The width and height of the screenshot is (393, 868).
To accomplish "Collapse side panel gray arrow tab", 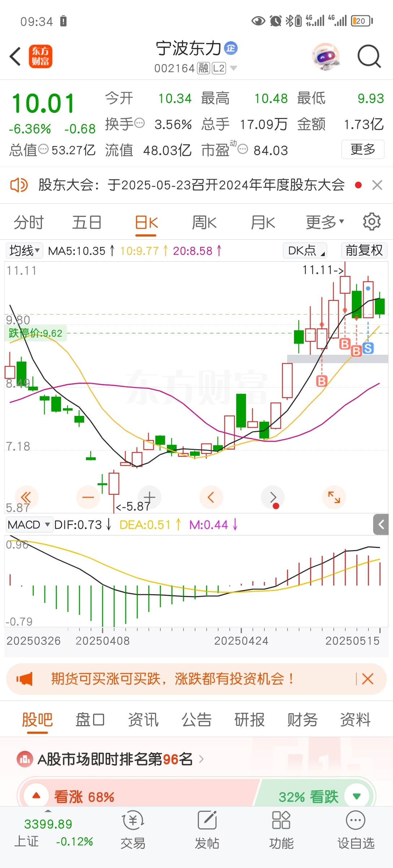I will click(x=381, y=524).
